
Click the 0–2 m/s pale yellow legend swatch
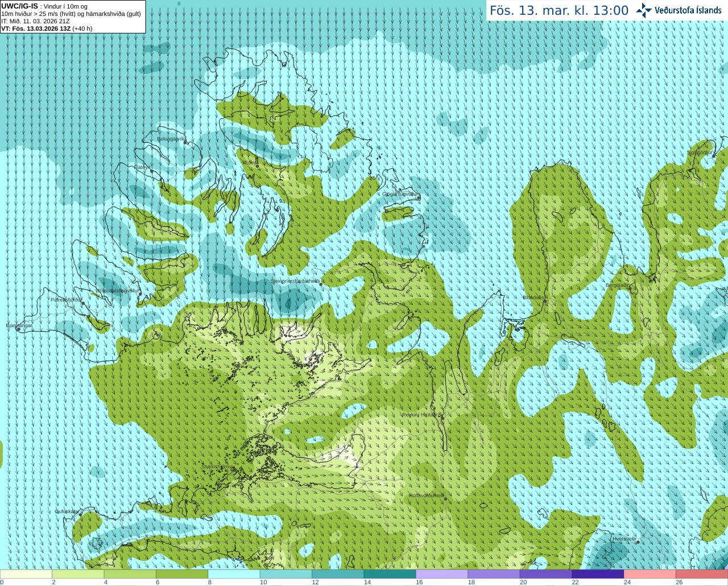pos(26,574)
